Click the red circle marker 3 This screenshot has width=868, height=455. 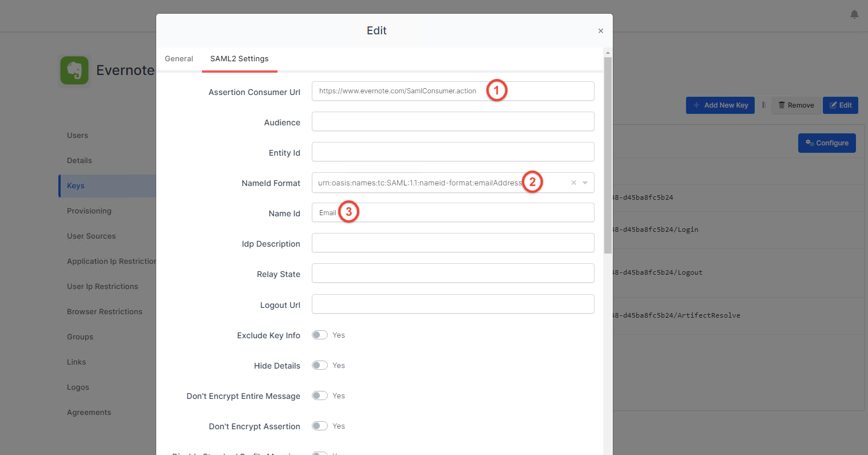[x=348, y=212]
